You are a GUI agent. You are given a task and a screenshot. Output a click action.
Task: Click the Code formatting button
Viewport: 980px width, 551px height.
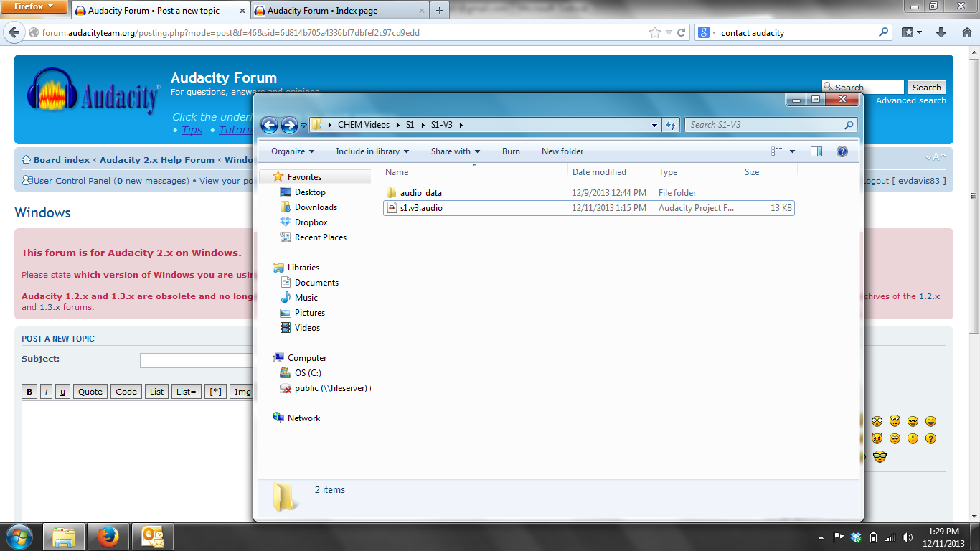pos(126,392)
